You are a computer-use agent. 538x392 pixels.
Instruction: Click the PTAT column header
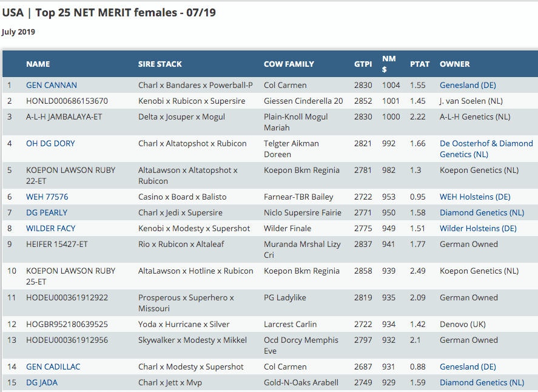(x=420, y=64)
